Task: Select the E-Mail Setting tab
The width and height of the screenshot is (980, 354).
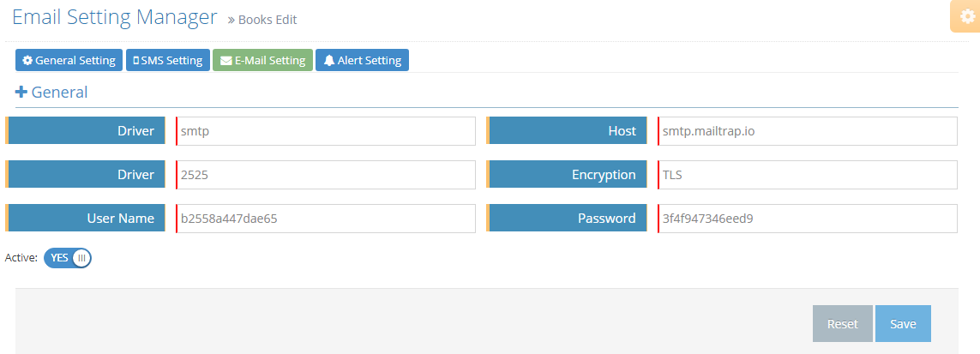Action: tap(262, 61)
